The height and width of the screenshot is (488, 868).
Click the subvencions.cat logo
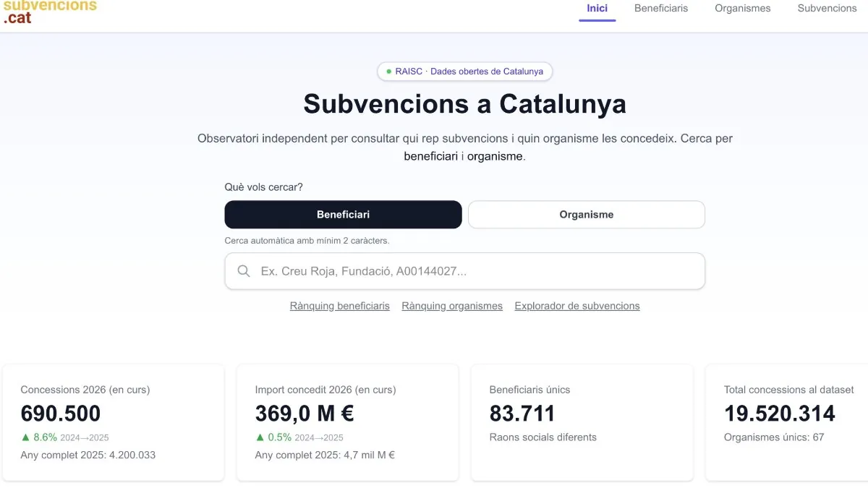(x=48, y=12)
